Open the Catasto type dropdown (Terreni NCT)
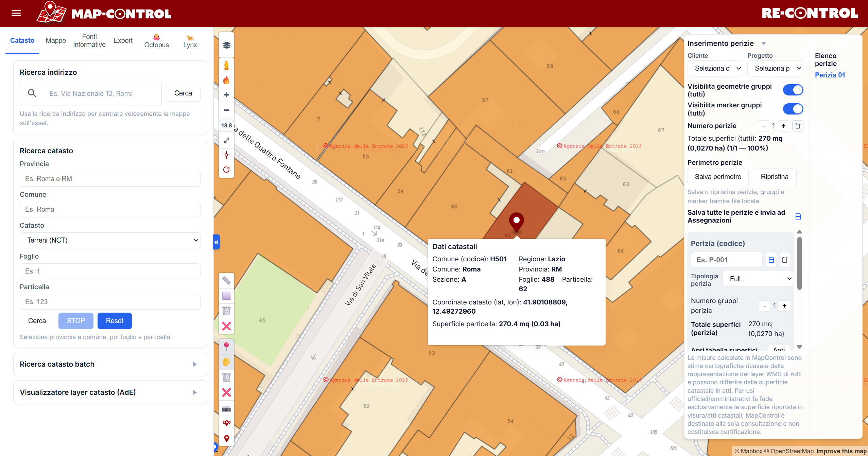The image size is (868, 456). pyautogui.click(x=110, y=240)
